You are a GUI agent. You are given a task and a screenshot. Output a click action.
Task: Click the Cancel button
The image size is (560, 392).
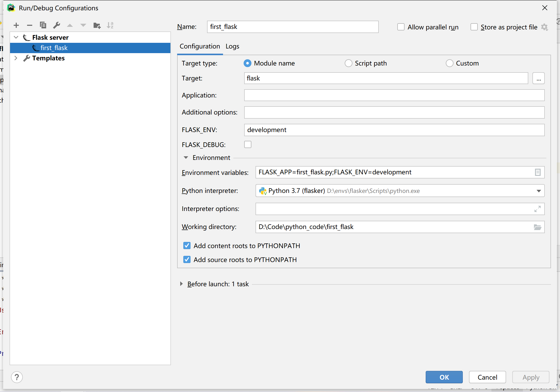[487, 377]
